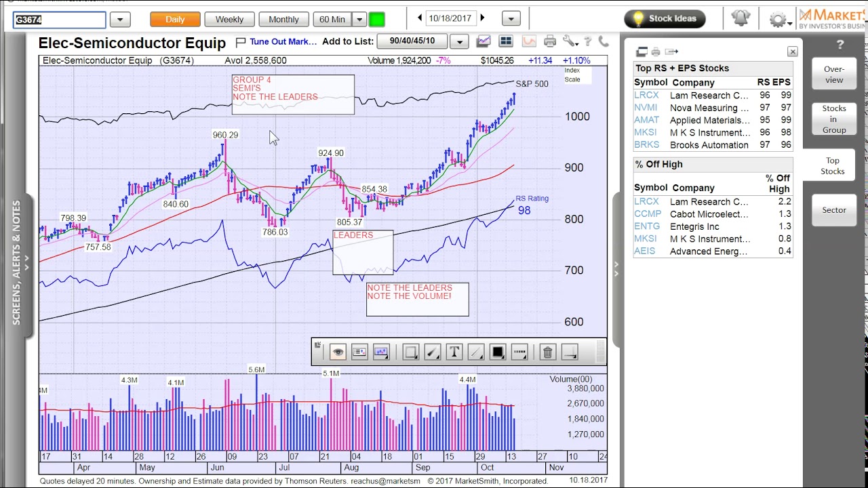Expand the 60 Min interval dropdown
Viewport: 868px width, 488px height.
(359, 20)
